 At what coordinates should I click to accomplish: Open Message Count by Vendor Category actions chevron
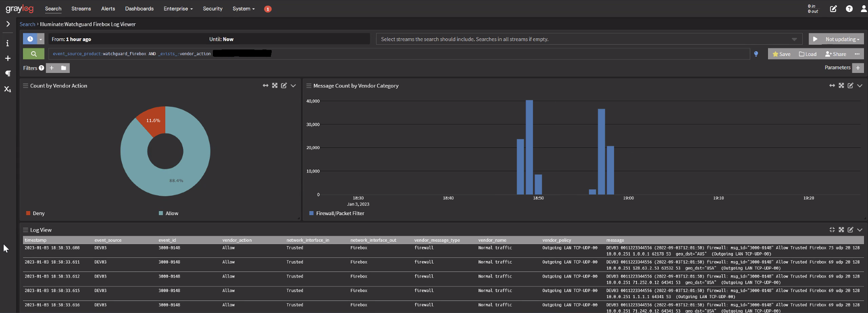pos(860,85)
